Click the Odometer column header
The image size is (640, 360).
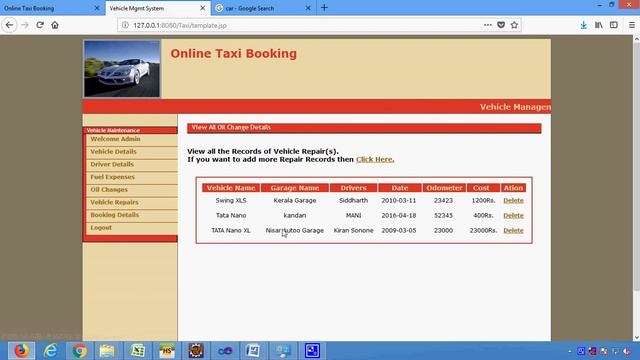coord(444,188)
